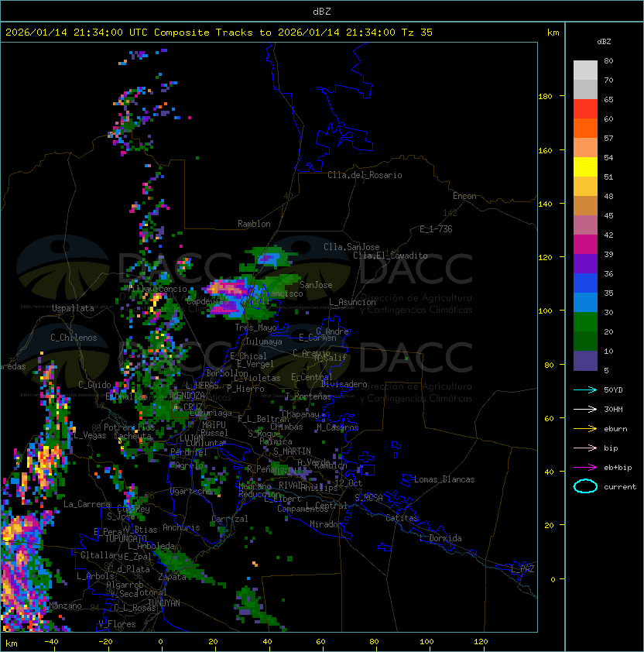Click the S_MARTIN town label
The image size is (644, 652).
(292, 451)
